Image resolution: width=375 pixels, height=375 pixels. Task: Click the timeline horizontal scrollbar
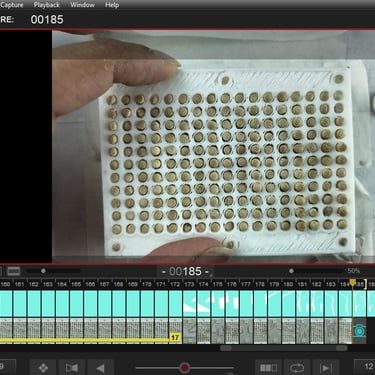tap(284, 348)
